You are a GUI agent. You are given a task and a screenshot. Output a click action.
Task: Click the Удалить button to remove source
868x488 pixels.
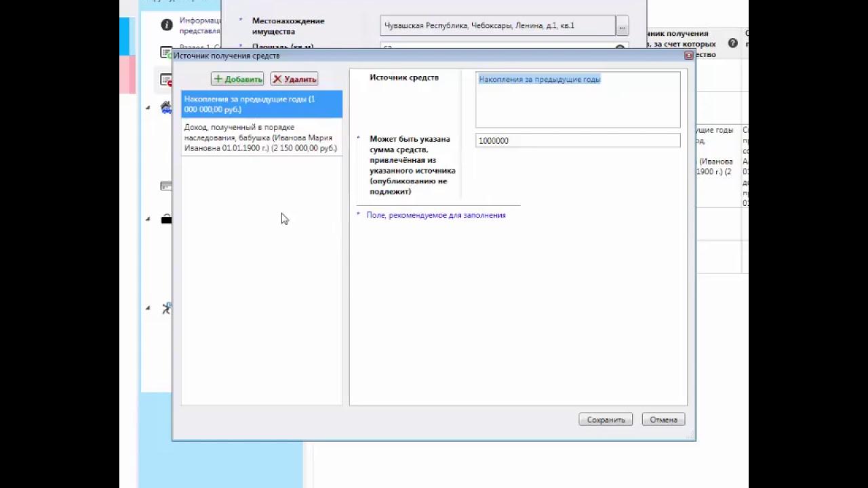pos(294,79)
